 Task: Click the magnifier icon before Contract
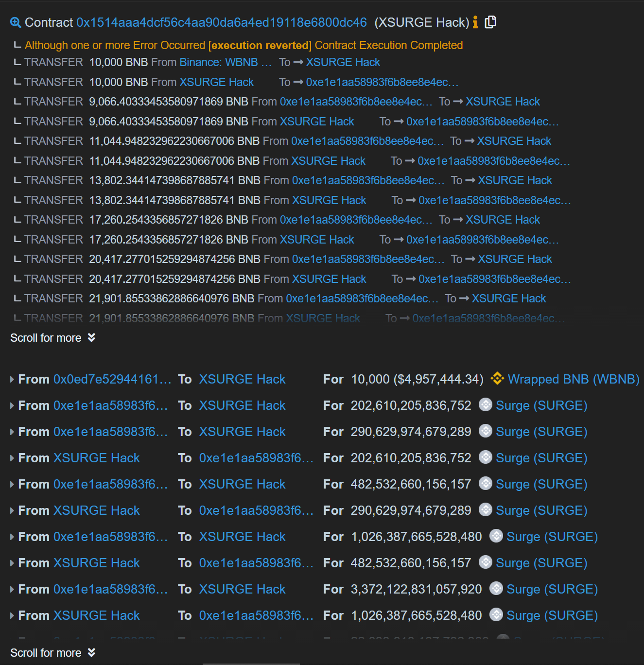click(x=16, y=22)
